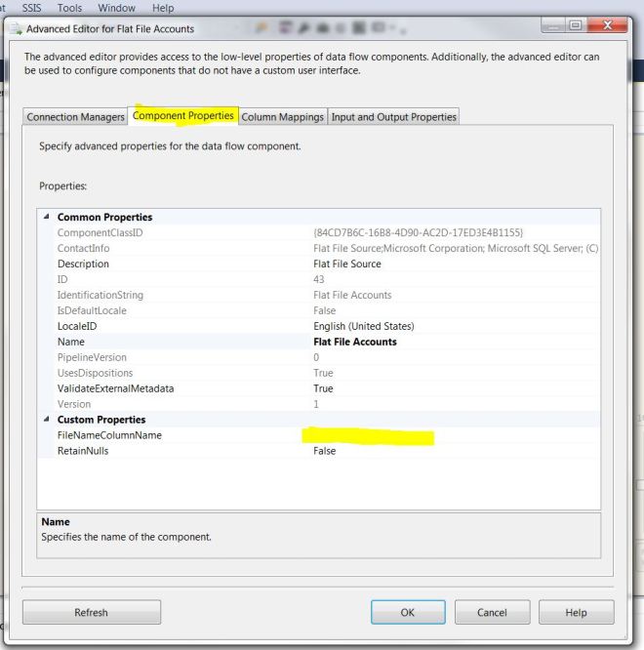Screen dimensions: 644x650
Task: Open the Help menu in menu bar
Action: [x=162, y=8]
